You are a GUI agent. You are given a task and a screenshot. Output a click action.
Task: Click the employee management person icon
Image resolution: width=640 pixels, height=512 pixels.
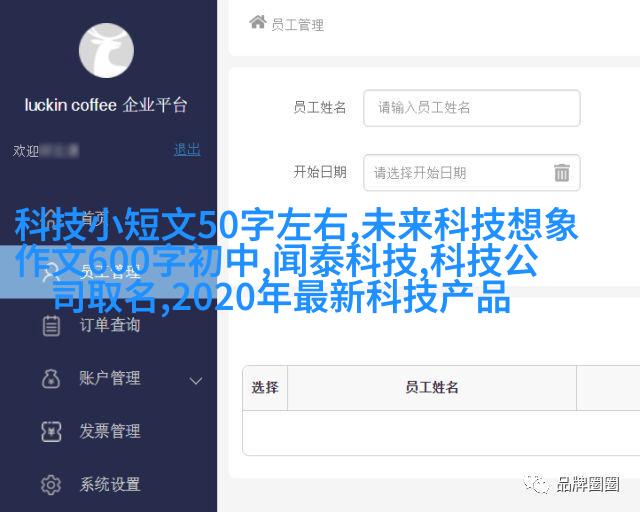pyautogui.click(x=51, y=272)
